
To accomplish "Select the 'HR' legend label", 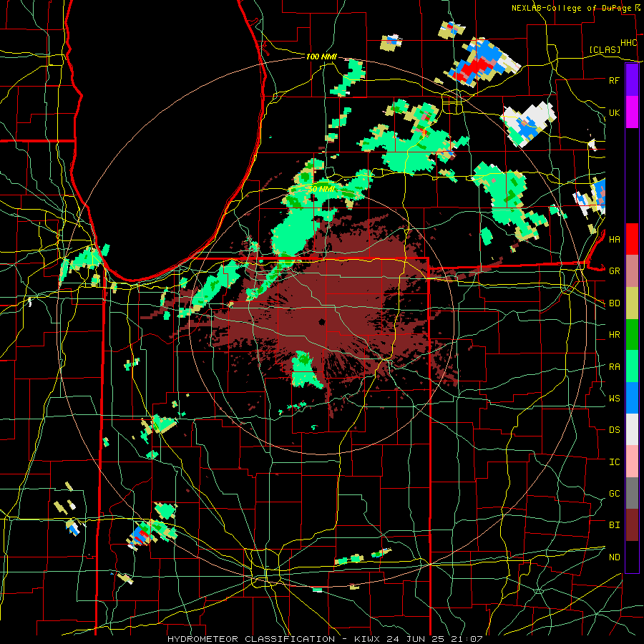I will pyautogui.click(x=614, y=335).
